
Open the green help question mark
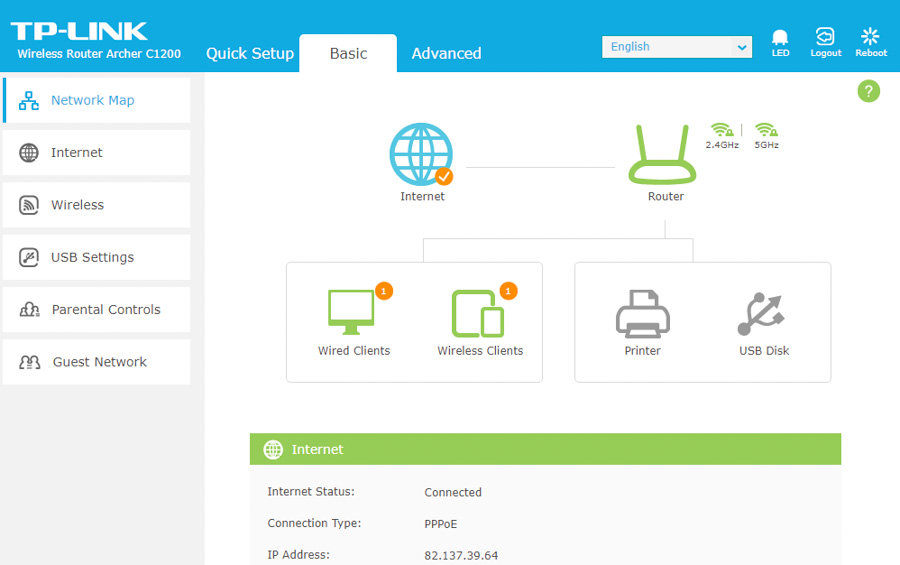point(868,91)
